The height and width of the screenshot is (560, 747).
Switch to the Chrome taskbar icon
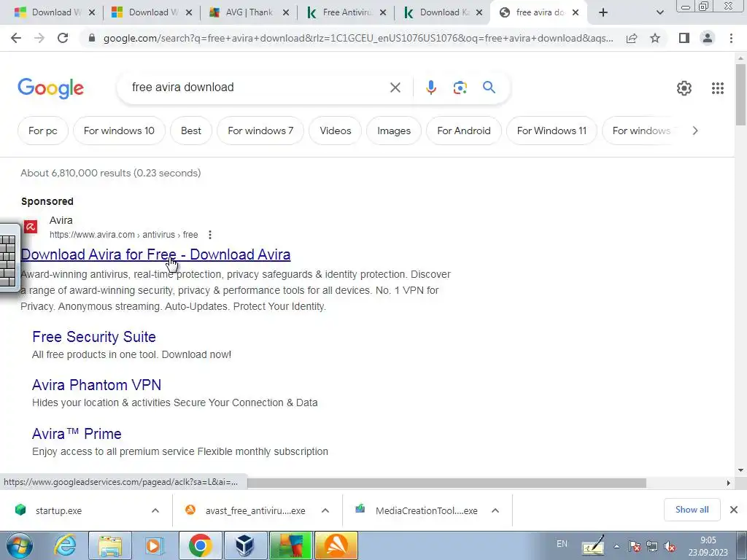[x=200, y=545]
